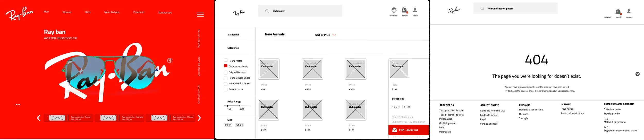The image size is (644, 140).
Task: Open account icon on 404 page
Action: tap(629, 11)
